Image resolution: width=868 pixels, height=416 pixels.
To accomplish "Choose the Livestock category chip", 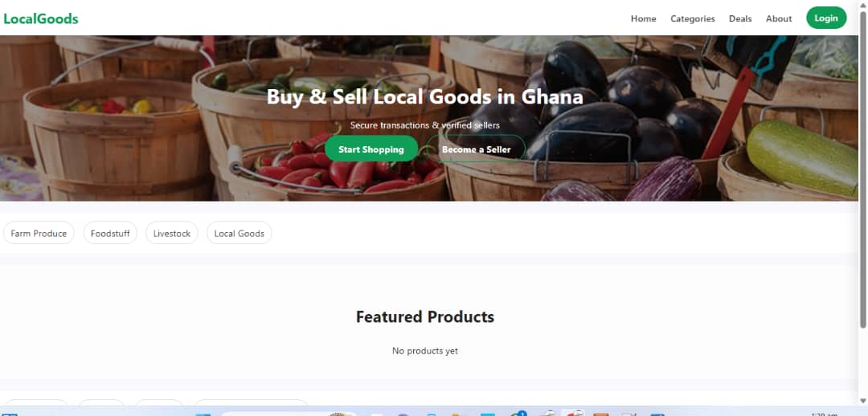I will pyautogui.click(x=172, y=233).
